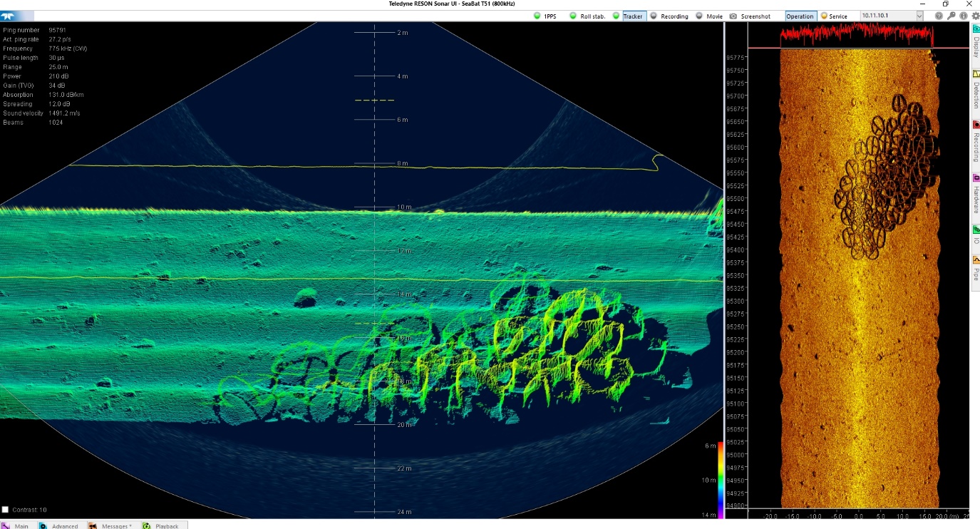Image resolution: width=980 pixels, height=529 pixels.
Task: Toggle the Contrast checkbox
Action: [x=6, y=510]
